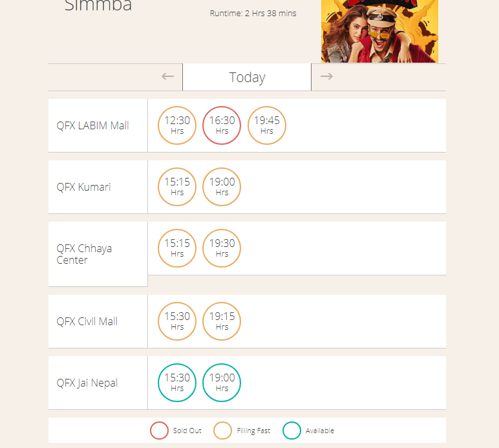Viewport: 499px width, 448px height.
Task: Choose 15:30 show at QFX Civil Mall
Action: click(x=177, y=321)
